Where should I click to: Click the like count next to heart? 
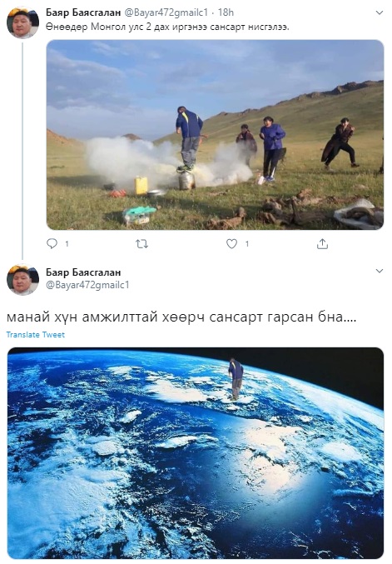point(247,244)
